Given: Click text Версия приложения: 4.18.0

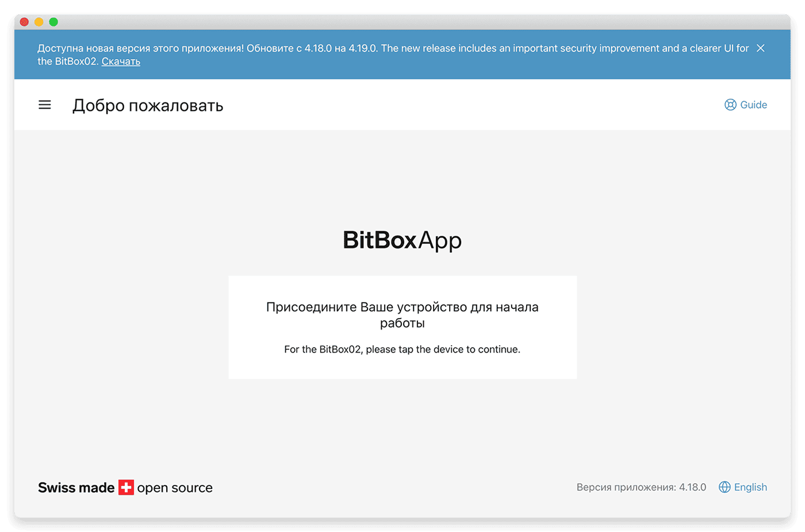Looking at the screenshot, I should 641,487.
